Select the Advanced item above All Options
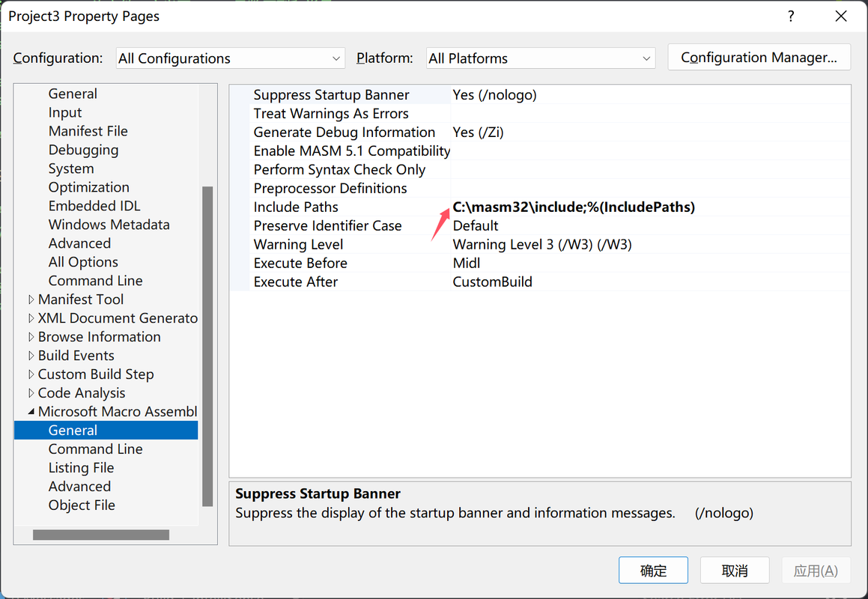The image size is (868, 599). click(x=79, y=243)
